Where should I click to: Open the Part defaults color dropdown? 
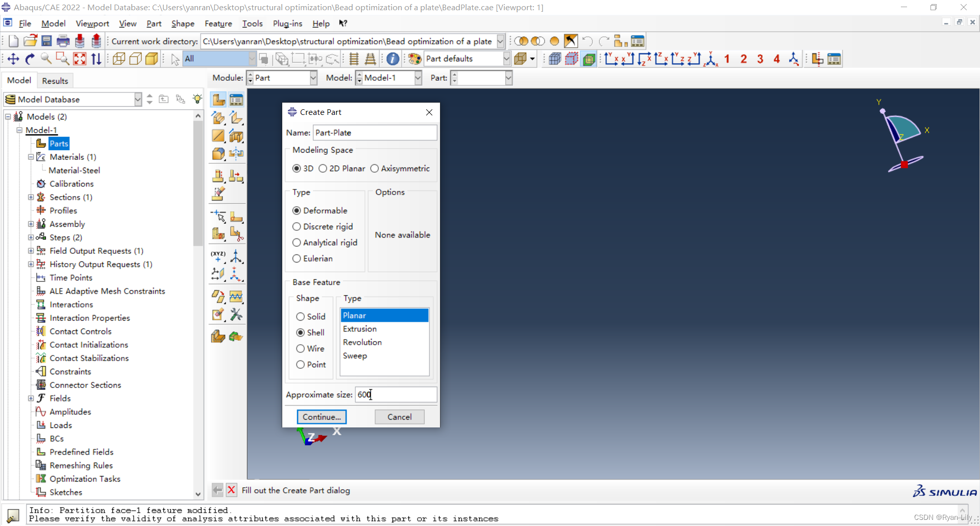tap(506, 59)
